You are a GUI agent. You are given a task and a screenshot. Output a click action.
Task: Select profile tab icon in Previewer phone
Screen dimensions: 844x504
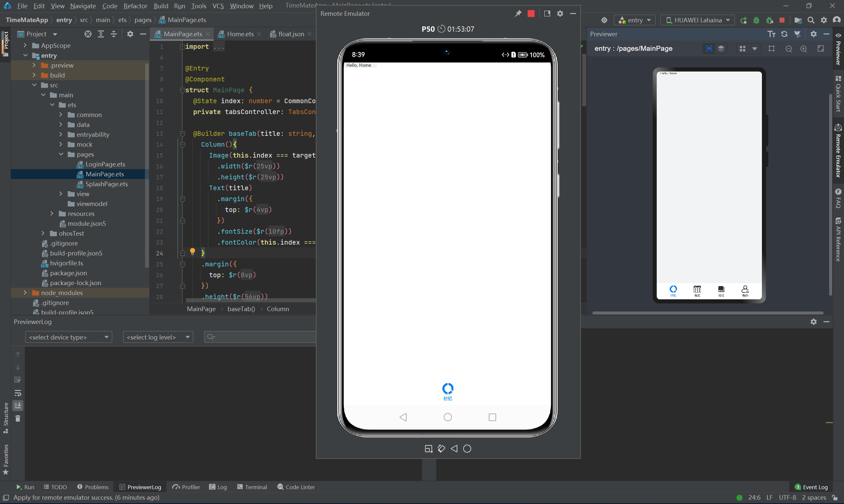click(x=745, y=291)
